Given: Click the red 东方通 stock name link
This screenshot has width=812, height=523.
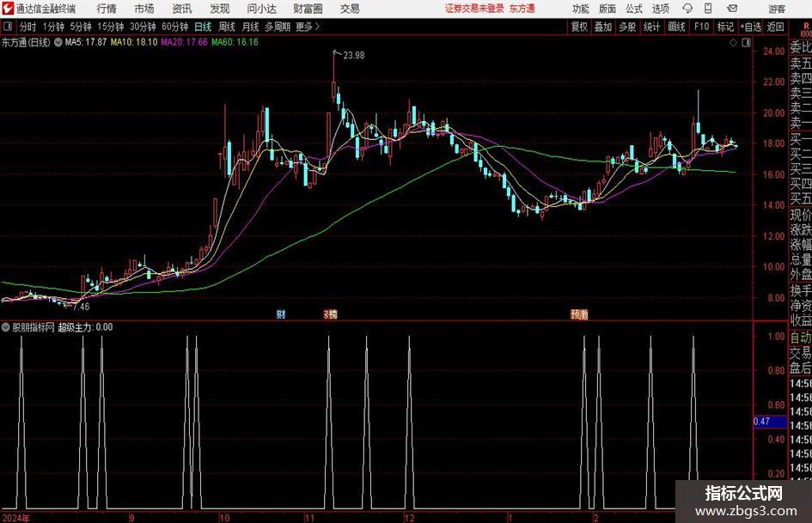Looking at the screenshot, I should point(522,9).
